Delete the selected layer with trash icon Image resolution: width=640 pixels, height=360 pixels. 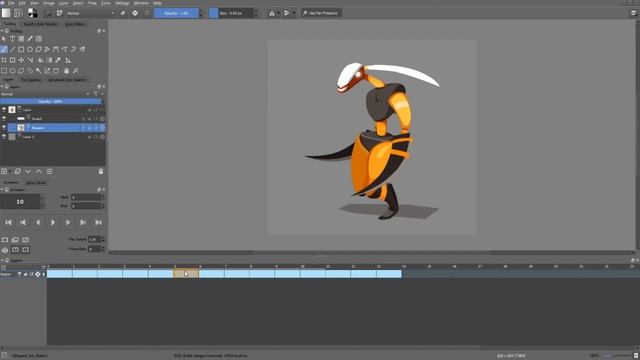tap(101, 171)
